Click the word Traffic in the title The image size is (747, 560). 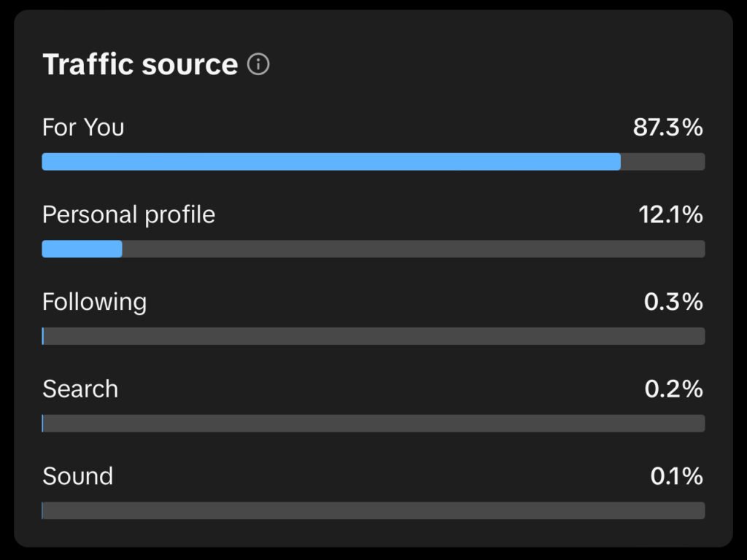click(88, 65)
